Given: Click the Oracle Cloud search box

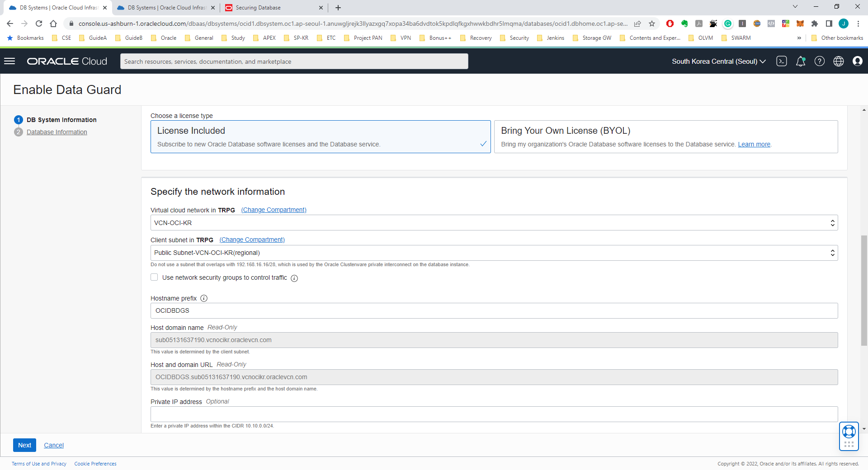Looking at the screenshot, I should coord(294,61).
